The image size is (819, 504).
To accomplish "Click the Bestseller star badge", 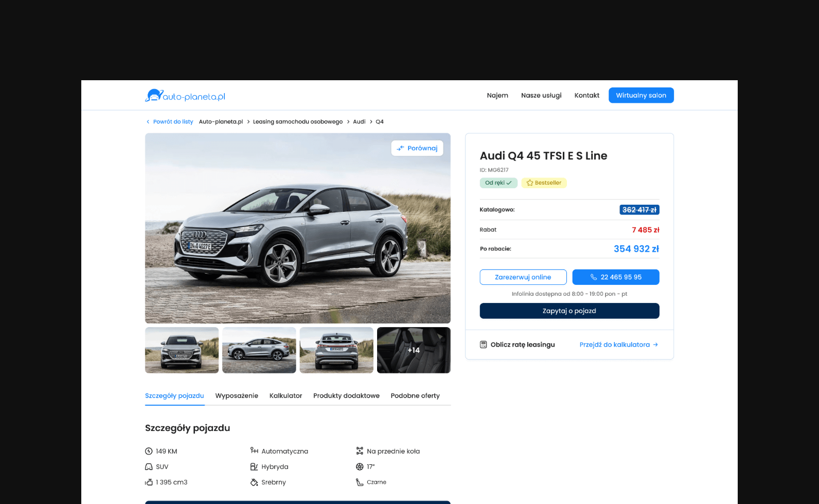I will point(544,183).
